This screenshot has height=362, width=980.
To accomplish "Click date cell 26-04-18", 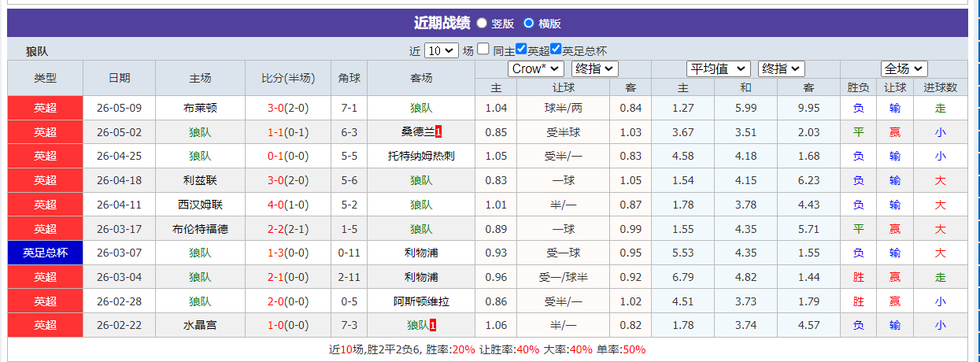I will [x=120, y=180].
